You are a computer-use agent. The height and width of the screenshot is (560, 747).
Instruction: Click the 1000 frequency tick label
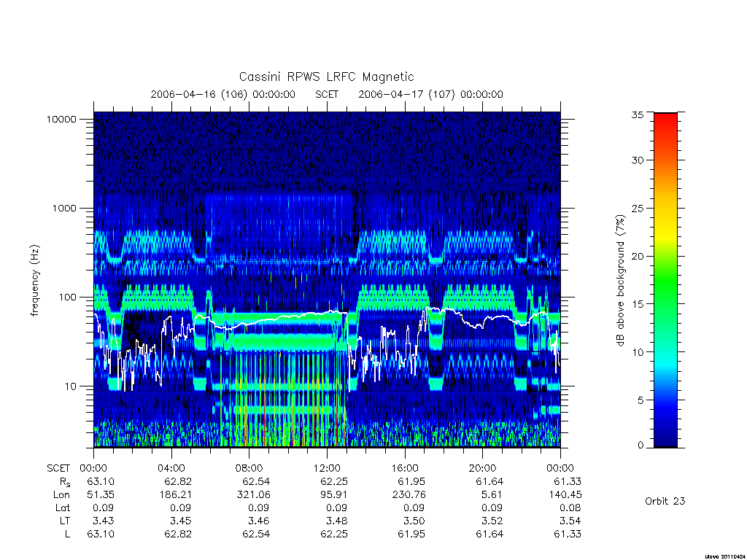coord(64,208)
